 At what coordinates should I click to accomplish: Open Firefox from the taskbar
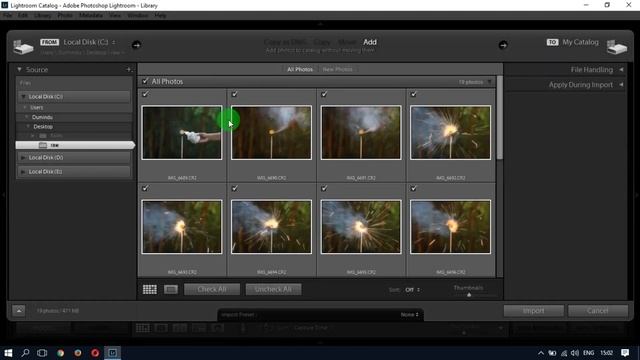point(78,353)
